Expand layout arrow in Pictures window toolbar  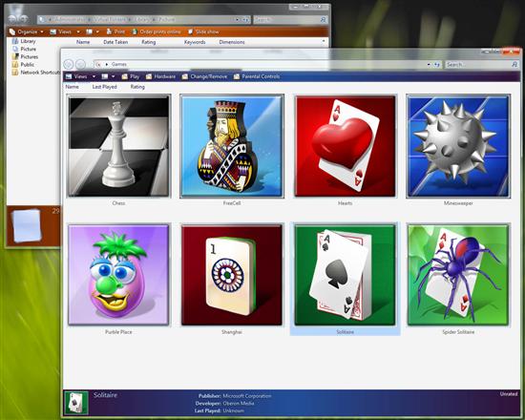pyautogui.click(x=97, y=31)
